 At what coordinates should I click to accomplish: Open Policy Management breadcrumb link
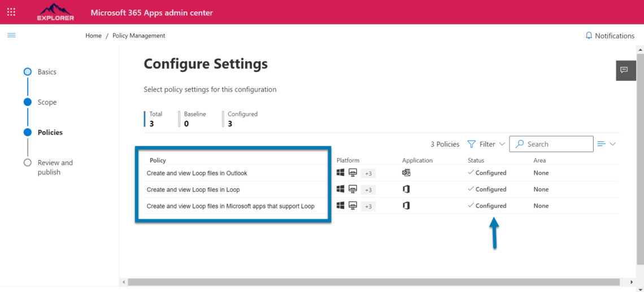[138, 36]
